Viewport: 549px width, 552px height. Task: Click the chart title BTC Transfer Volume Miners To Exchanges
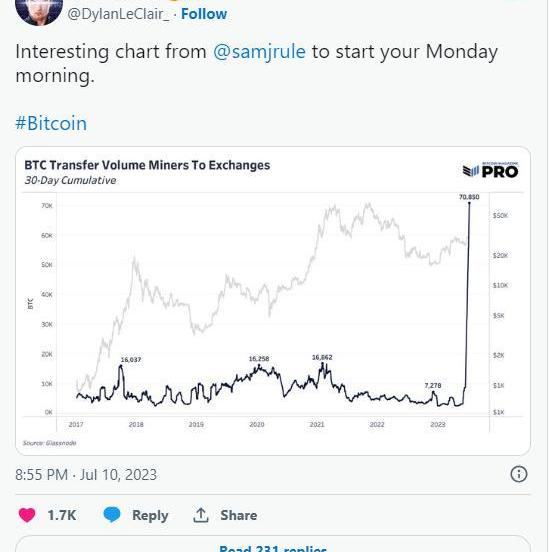(x=147, y=165)
